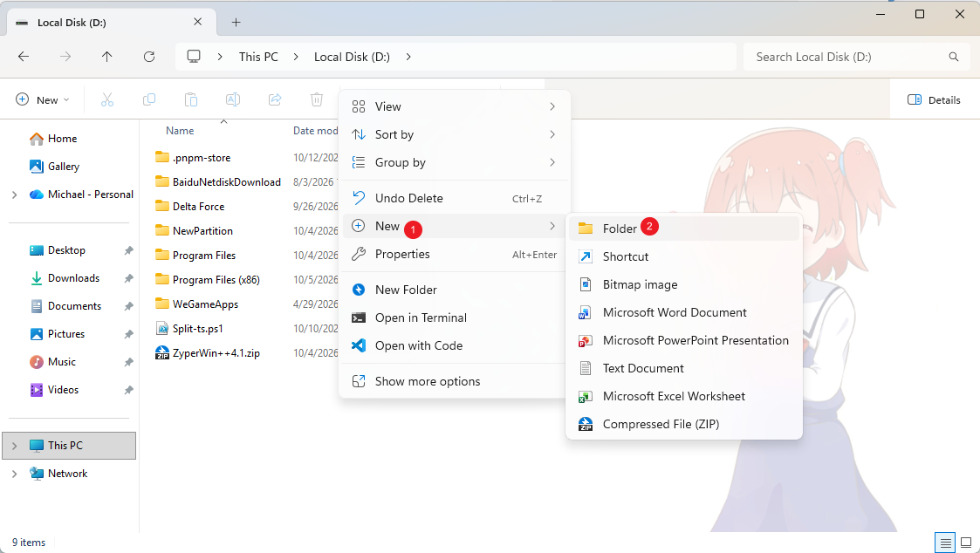Select ZyperWin++4.1.zip file icon

coord(161,353)
